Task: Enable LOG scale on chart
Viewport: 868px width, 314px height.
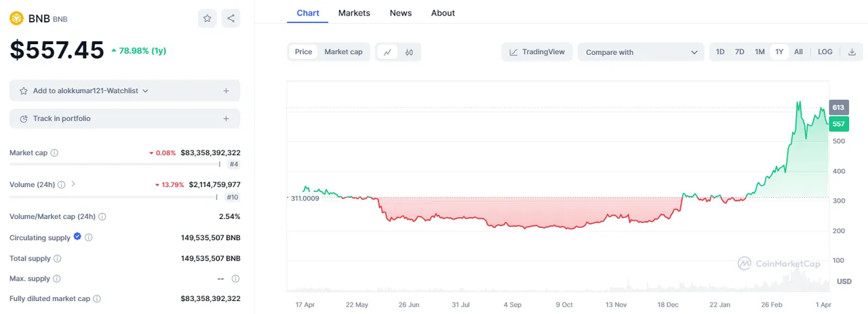Action: click(x=825, y=52)
